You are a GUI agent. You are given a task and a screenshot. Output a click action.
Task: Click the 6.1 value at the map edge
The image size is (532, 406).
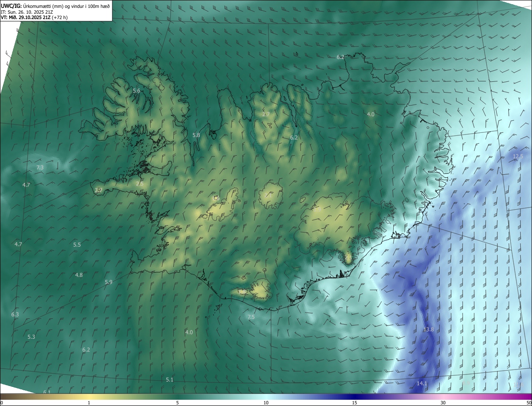click(x=47, y=392)
